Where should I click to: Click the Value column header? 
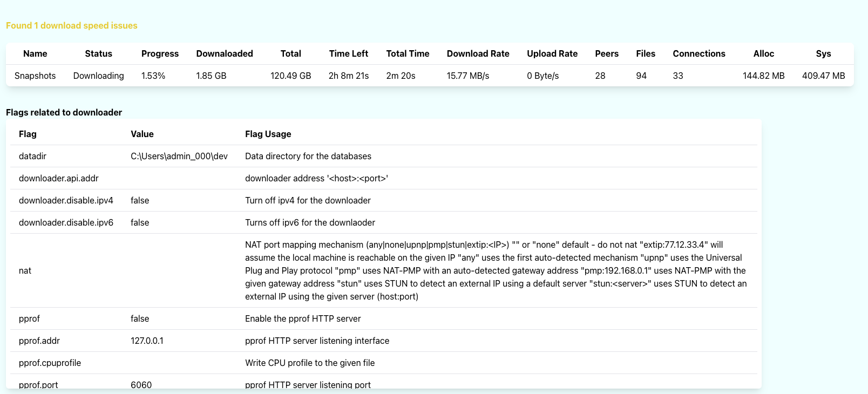(x=142, y=134)
